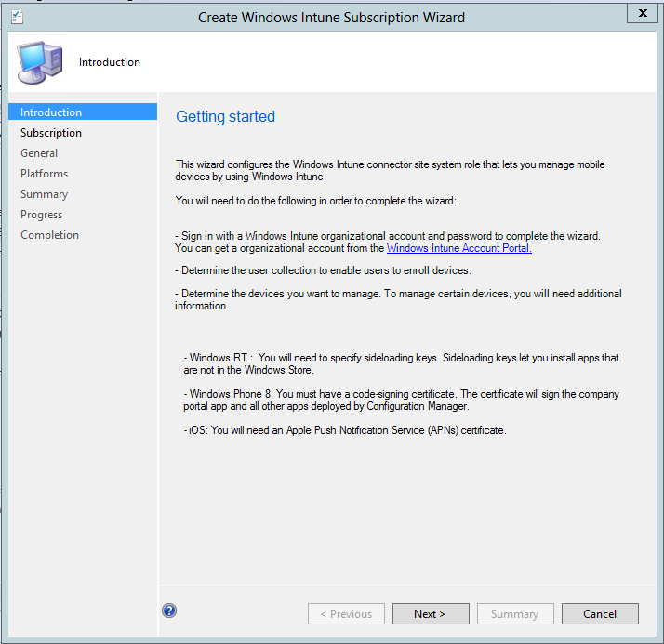
Task: Click the Next > button
Action: tap(431, 613)
